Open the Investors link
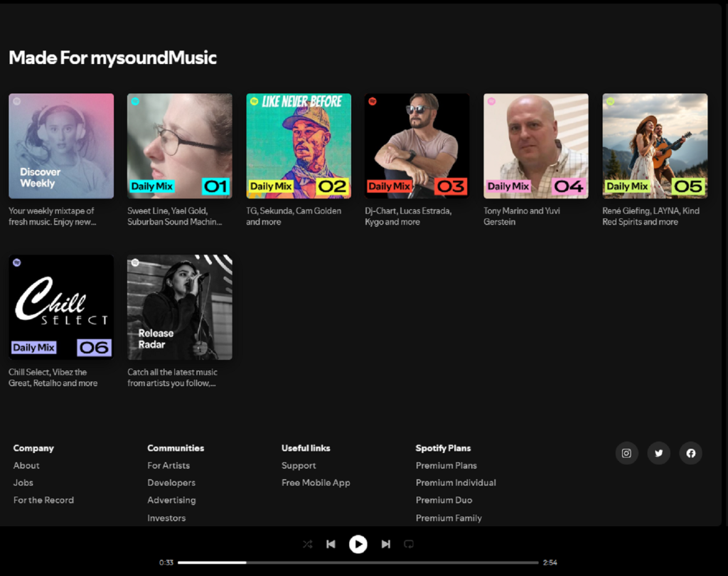The width and height of the screenshot is (728, 576). 166,518
